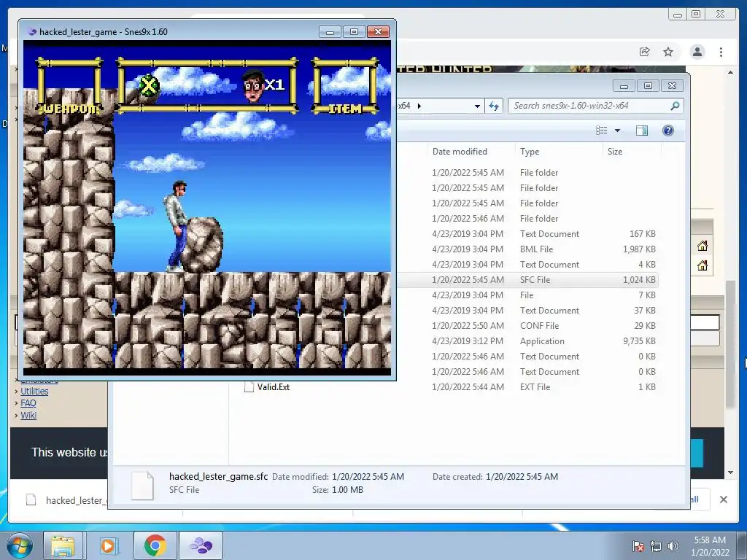Open Chrome's three-dot menu
747x560 pixels.
point(721,52)
